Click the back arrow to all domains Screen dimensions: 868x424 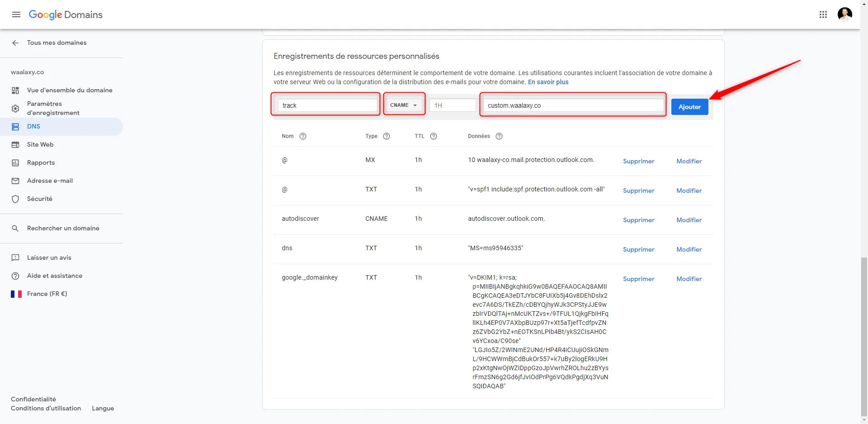pos(15,43)
